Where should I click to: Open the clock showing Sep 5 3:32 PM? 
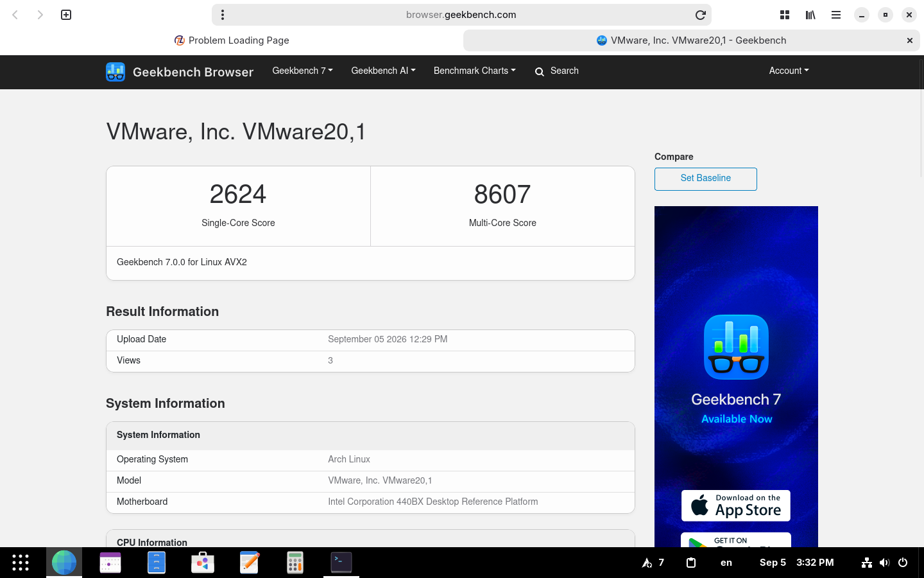coord(797,563)
